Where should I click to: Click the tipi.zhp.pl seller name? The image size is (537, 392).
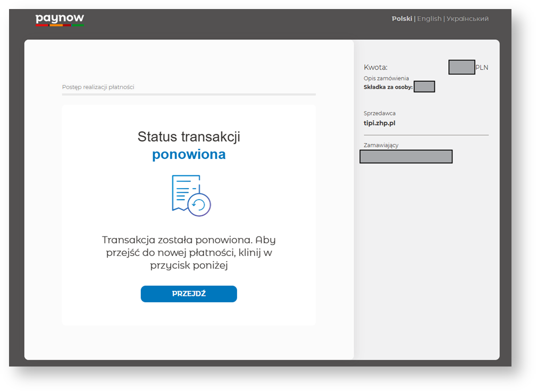(x=380, y=123)
